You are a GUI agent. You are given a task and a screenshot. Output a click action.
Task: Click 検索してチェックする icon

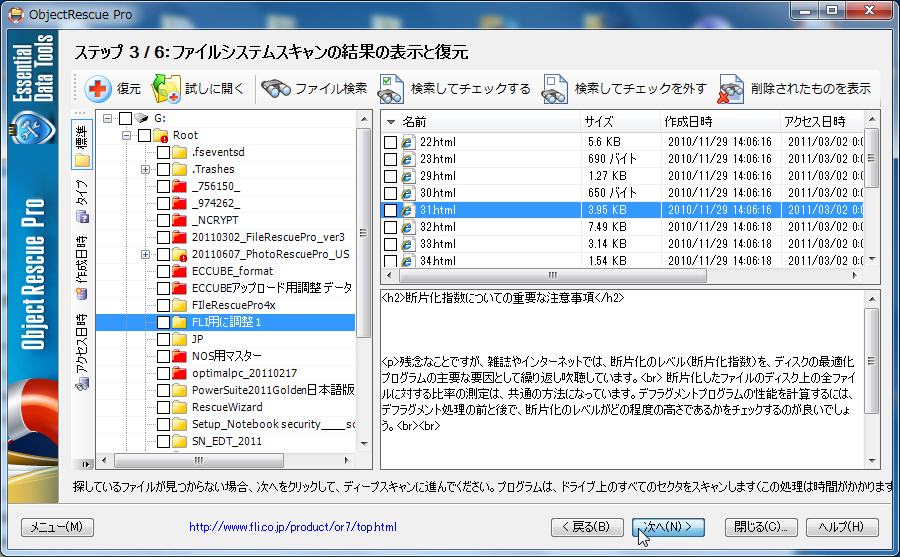(390, 89)
